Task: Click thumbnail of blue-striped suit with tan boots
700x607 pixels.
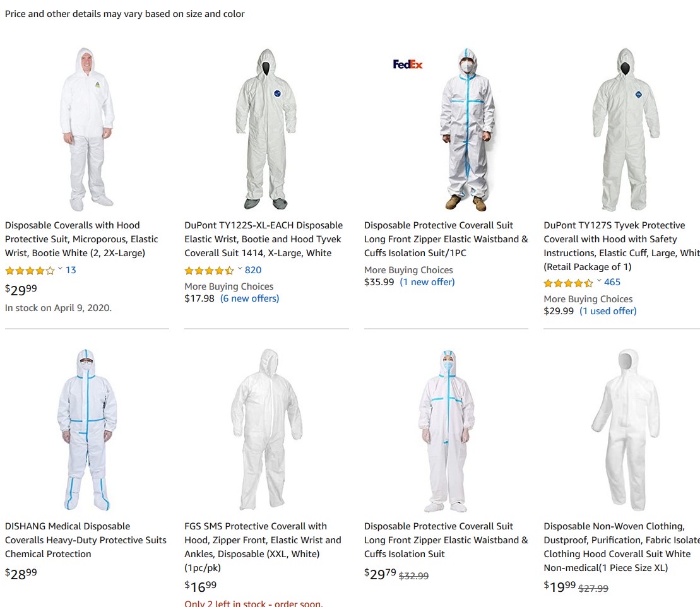Action: click(x=468, y=129)
